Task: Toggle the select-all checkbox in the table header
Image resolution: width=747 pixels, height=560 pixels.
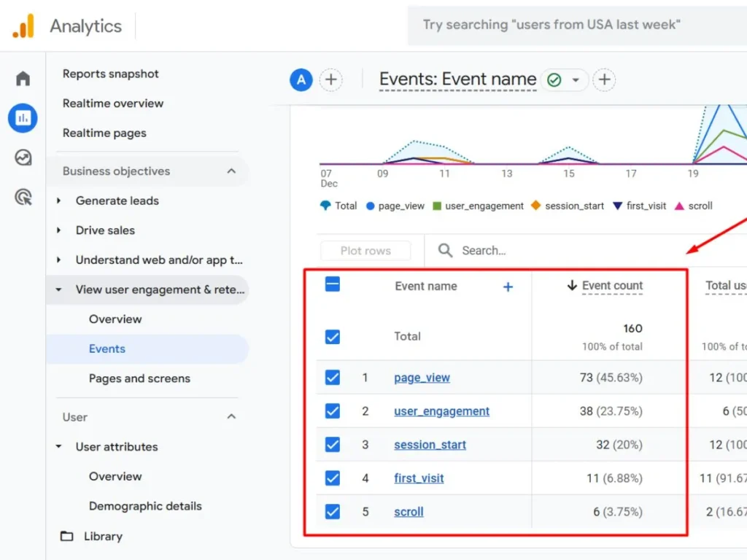Action: (332, 286)
